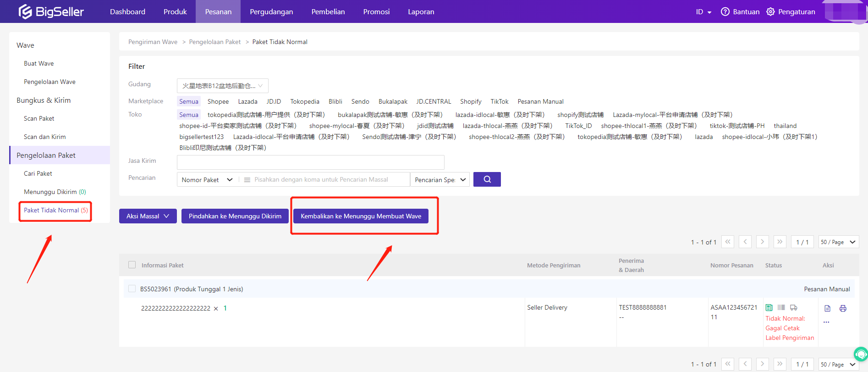Image resolution: width=868 pixels, height=372 pixels.
Task: Go to last page in bottom pagination
Action: point(780,364)
